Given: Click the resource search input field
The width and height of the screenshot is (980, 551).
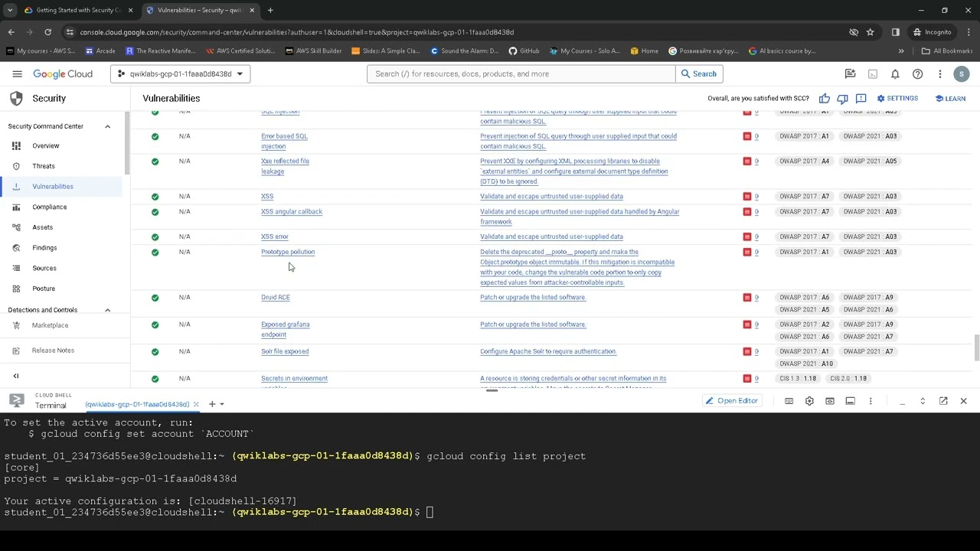Looking at the screenshot, I should tap(521, 74).
